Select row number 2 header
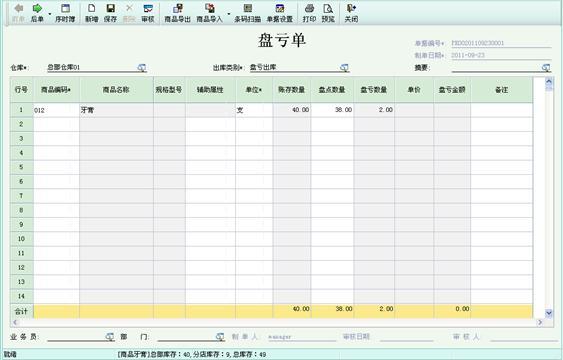This screenshot has width=563, height=360. (22, 125)
